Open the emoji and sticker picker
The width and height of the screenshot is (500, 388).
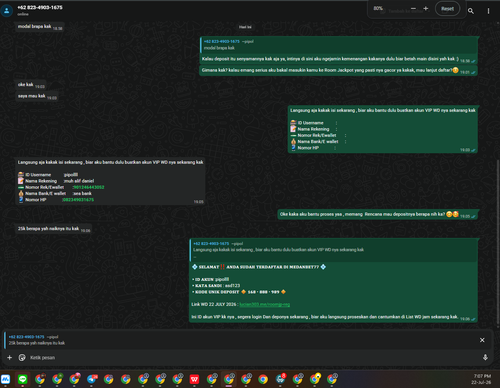point(22,358)
